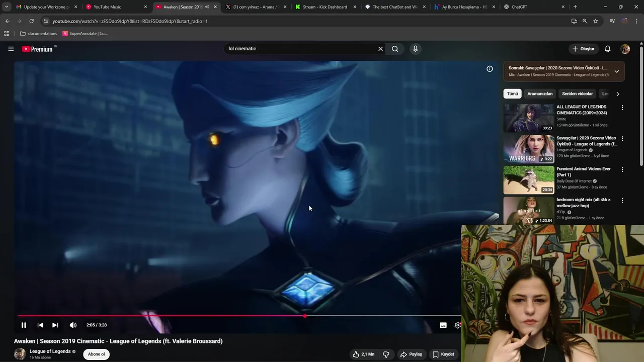This screenshot has width=644, height=362.
Task: Save the video with Kaydet
Action: click(x=443, y=354)
